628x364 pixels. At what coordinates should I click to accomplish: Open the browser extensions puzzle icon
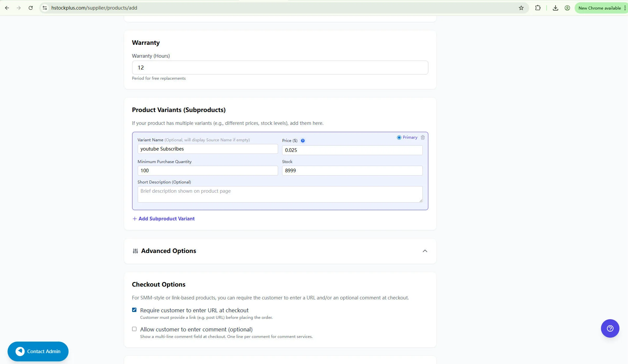(538, 8)
